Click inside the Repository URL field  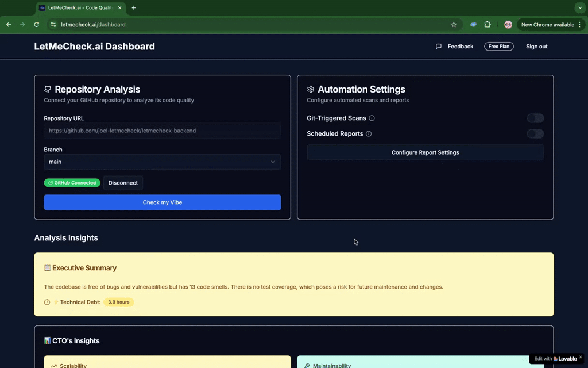[162, 131]
